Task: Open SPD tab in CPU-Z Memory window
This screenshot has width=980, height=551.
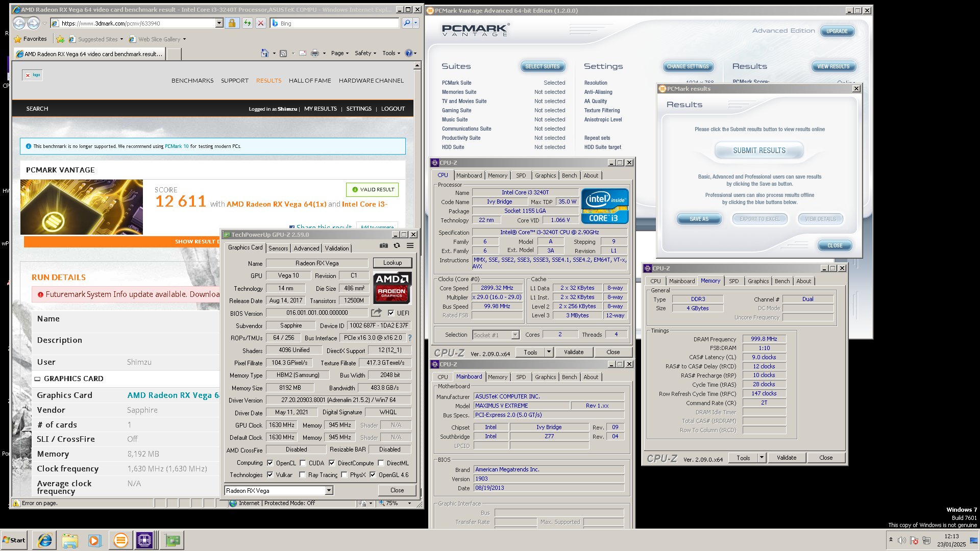Action: 733,281
